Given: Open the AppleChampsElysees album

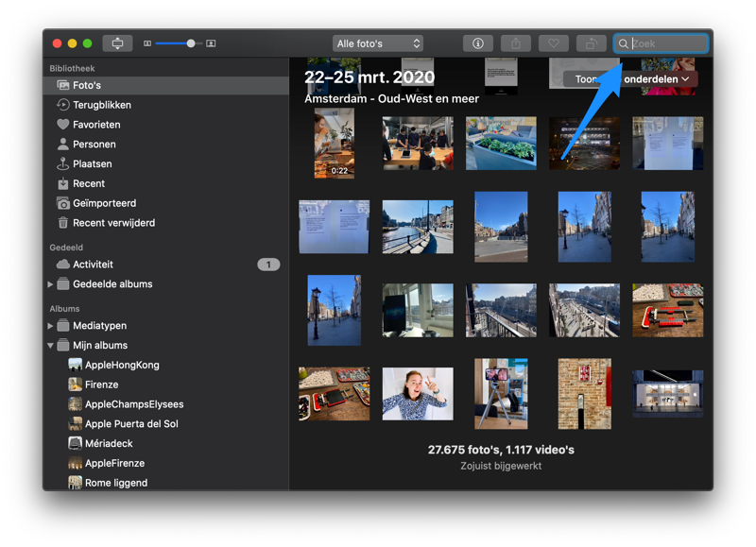Looking at the screenshot, I should coord(166,404).
